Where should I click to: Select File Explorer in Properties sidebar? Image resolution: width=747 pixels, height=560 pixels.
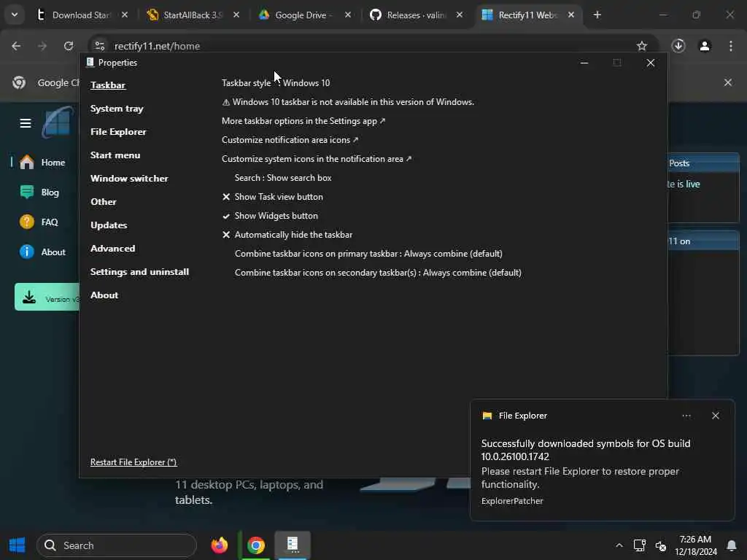pyautogui.click(x=118, y=132)
